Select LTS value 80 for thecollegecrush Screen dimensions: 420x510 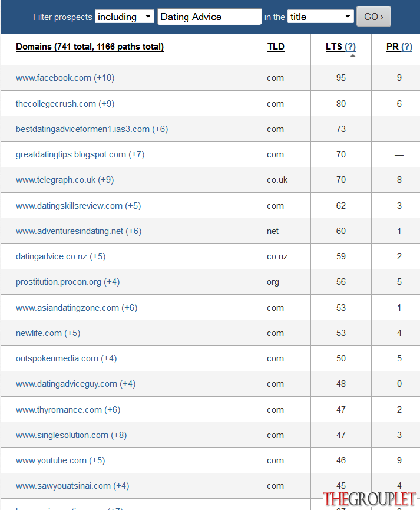[340, 104]
